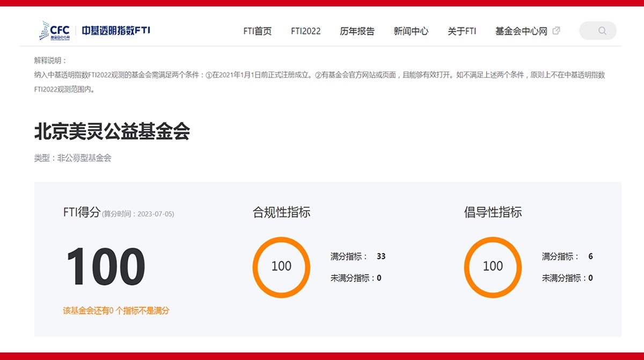Click the search magnifier icon
The width and height of the screenshot is (644, 360).
tap(602, 31)
